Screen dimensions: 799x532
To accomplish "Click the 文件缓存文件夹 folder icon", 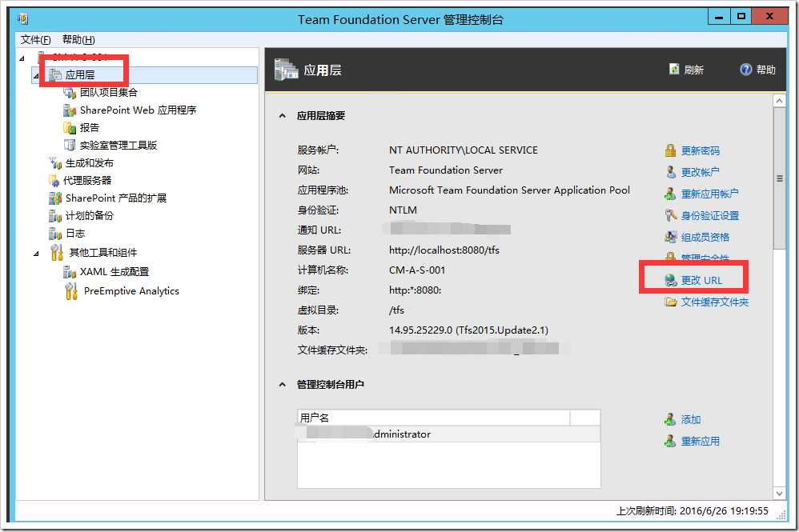I will click(x=671, y=302).
